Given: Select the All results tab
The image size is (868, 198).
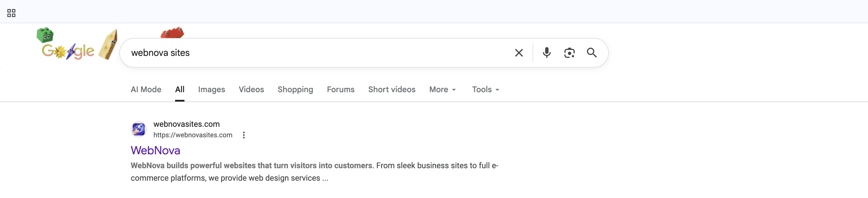Looking at the screenshot, I should (x=180, y=89).
